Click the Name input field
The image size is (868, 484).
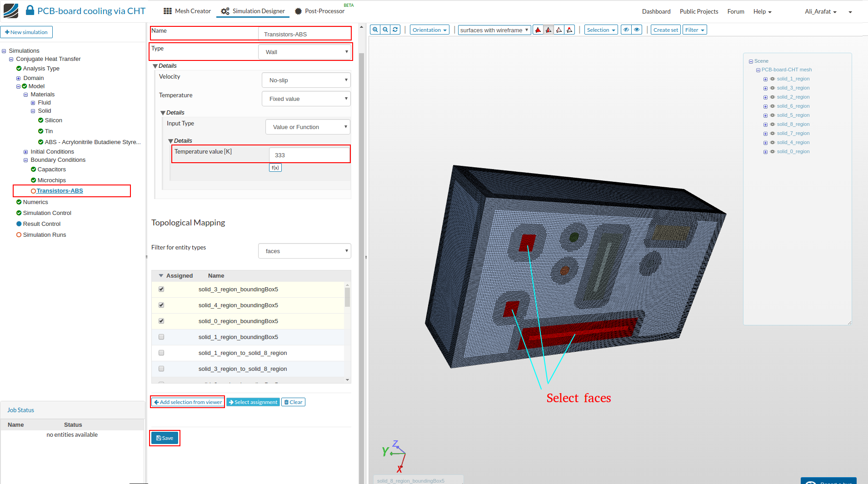(x=304, y=34)
